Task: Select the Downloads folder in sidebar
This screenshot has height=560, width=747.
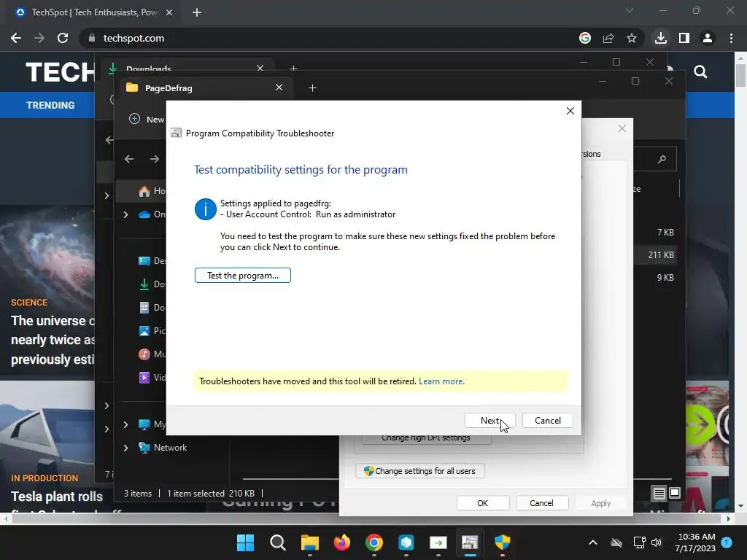Action: 152,284
